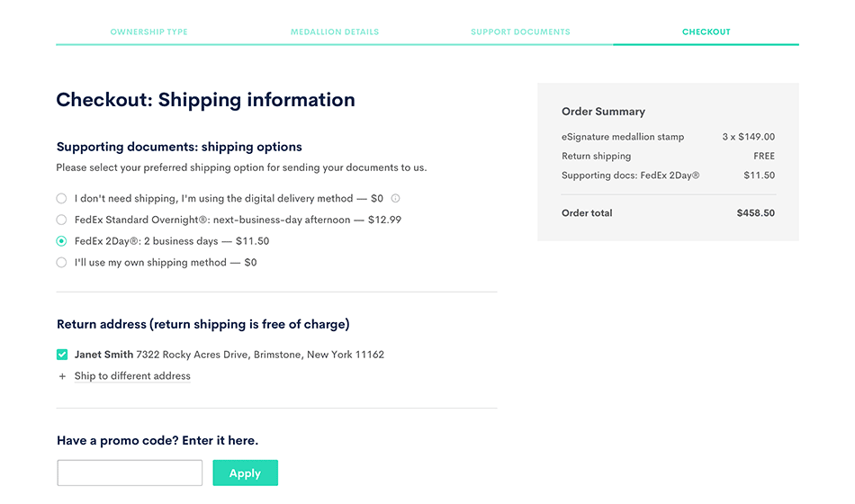
Task: Click the Order total amount $458.50
Action: point(755,213)
